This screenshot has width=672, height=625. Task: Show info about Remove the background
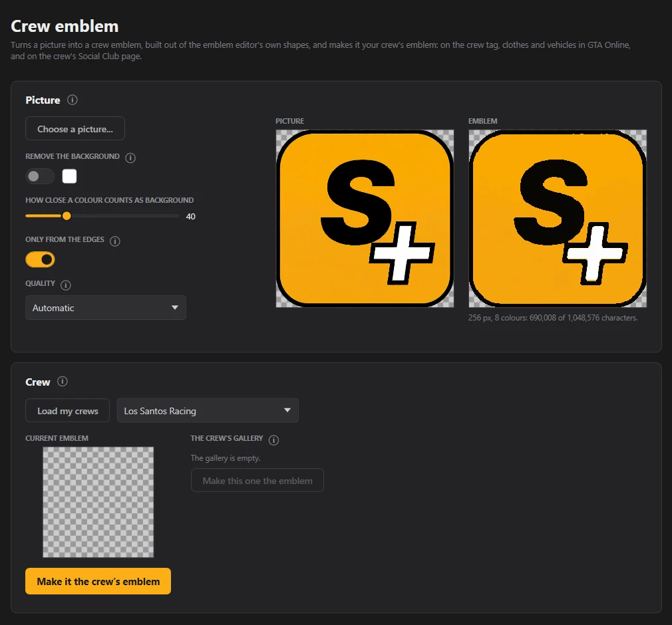click(130, 158)
